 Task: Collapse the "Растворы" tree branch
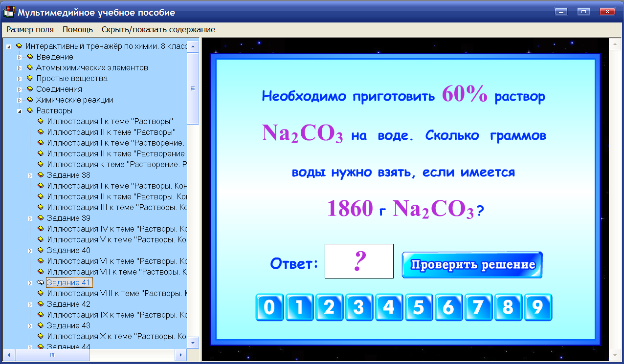tap(19, 110)
